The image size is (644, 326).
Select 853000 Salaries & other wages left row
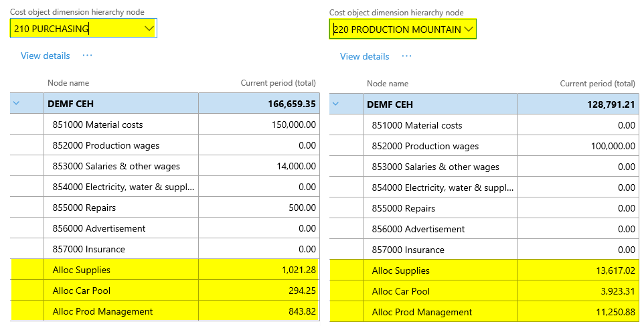click(x=116, y=166)
